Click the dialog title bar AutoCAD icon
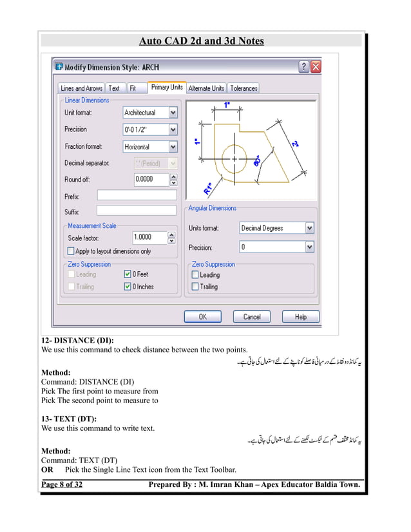Image resolution: width=411 pixels, height=532 pixels. click(x=59, y=66)
